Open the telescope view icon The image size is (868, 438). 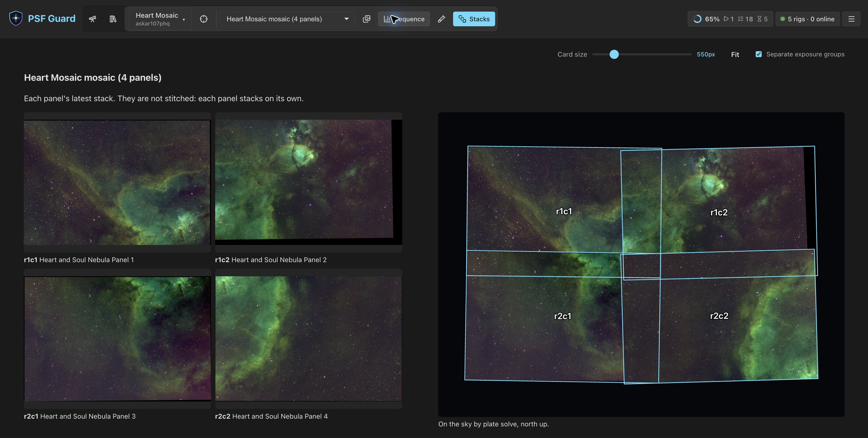pos(92,19)
